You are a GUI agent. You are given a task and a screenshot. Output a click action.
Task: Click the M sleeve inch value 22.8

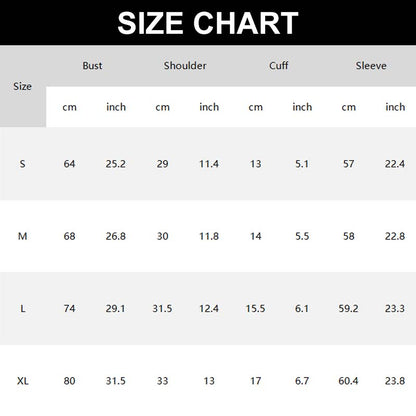click(x=395, y=236)
